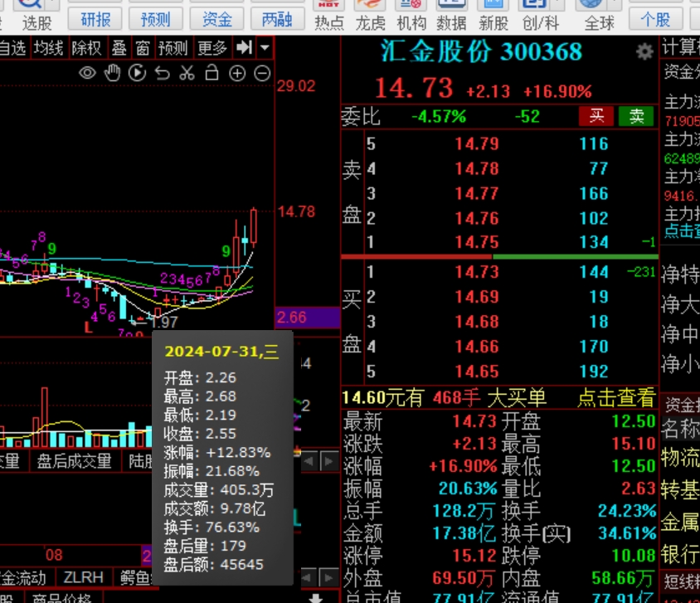Click the red 买 buy button
This screenshot has height=603, width=700.
pos(596,116)
